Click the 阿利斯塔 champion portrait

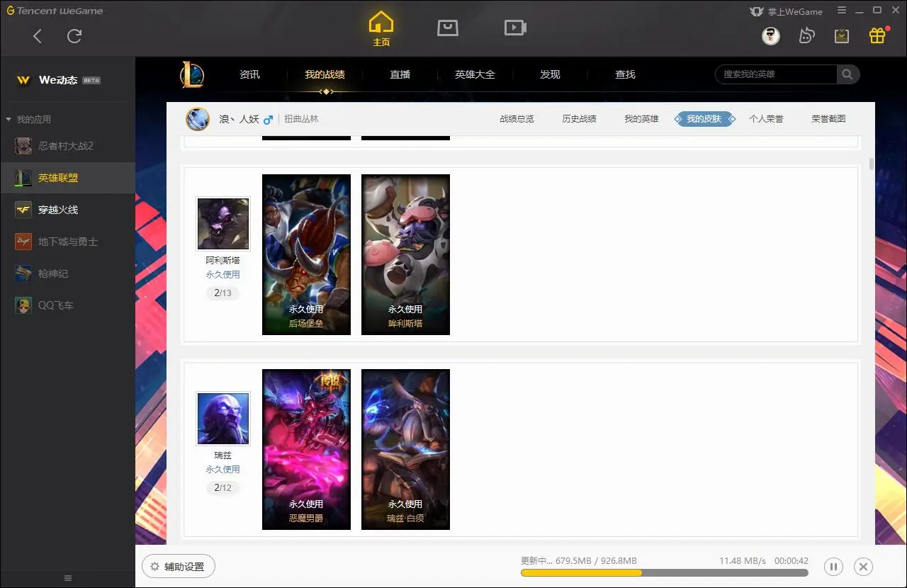[x=223, y=224]
